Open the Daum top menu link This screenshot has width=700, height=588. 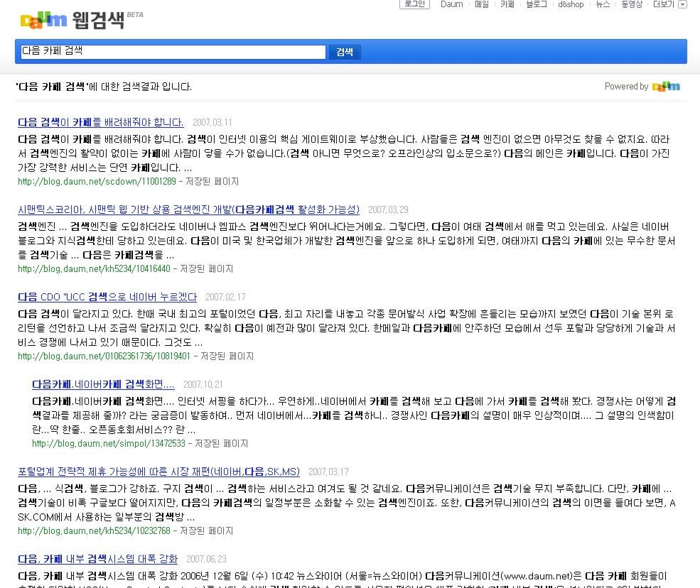point(451,4)
